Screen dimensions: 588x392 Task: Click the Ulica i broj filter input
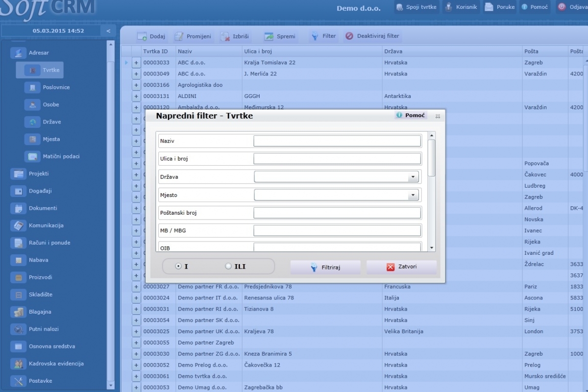337,159
